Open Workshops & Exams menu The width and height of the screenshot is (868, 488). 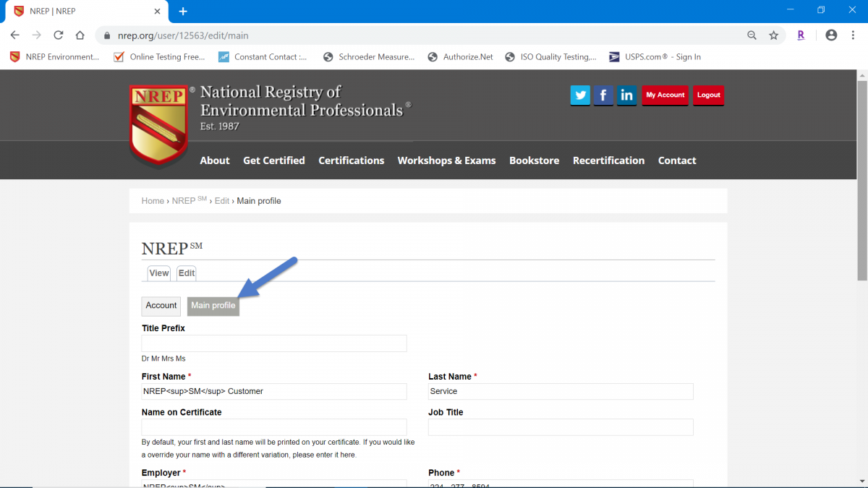pyautogui.click(x=447, y=160)
